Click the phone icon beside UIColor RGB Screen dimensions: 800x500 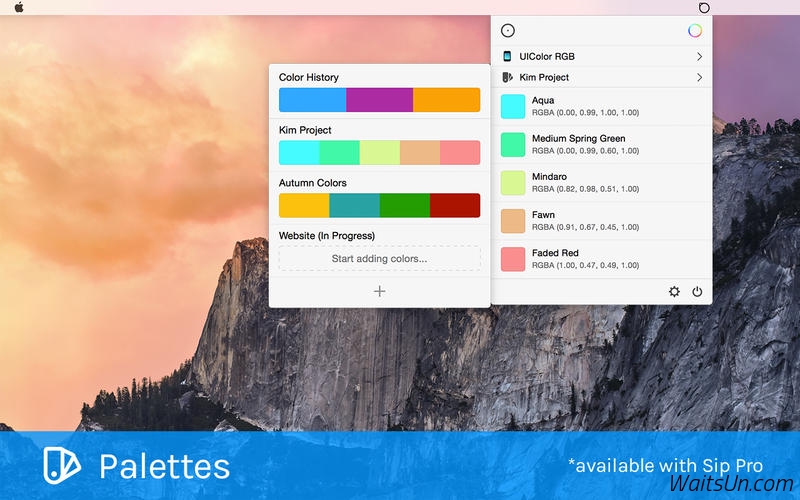[x=507, y=56]
